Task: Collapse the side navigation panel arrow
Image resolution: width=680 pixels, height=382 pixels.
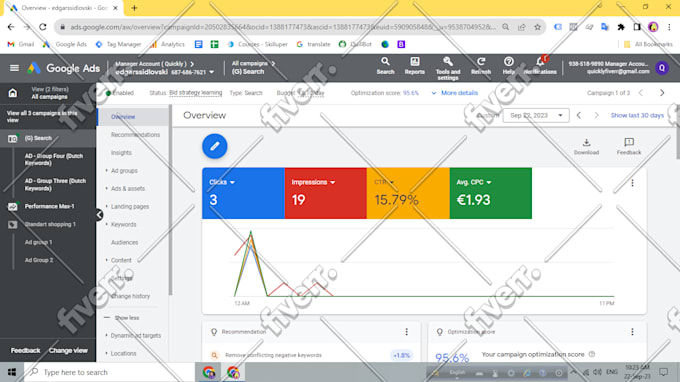Action: pos(99,215)
